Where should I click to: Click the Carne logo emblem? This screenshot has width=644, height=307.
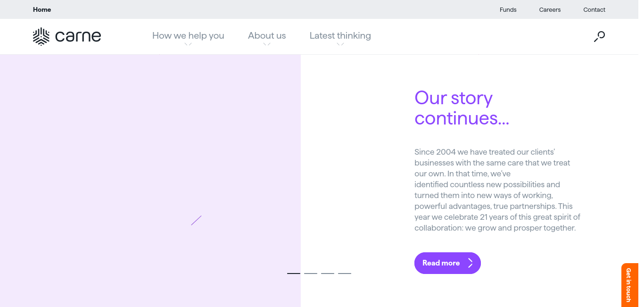(x=41, y=36)
